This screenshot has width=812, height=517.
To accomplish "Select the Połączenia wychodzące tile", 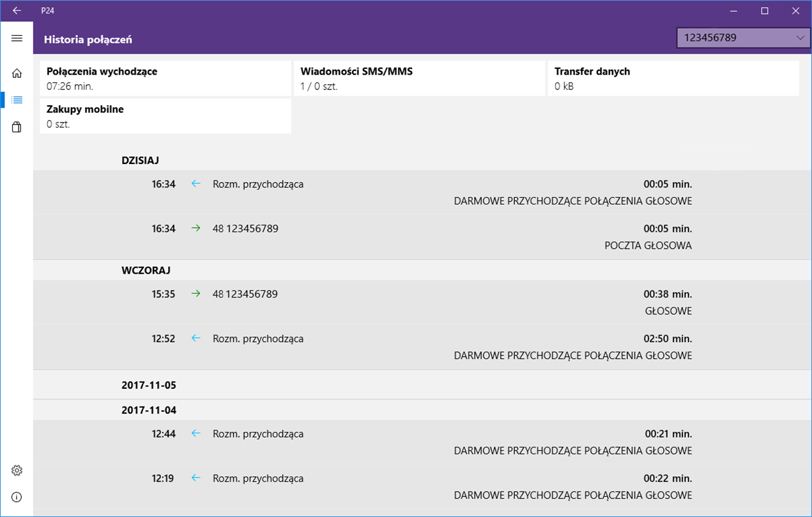I will click(x=165, y=79).
